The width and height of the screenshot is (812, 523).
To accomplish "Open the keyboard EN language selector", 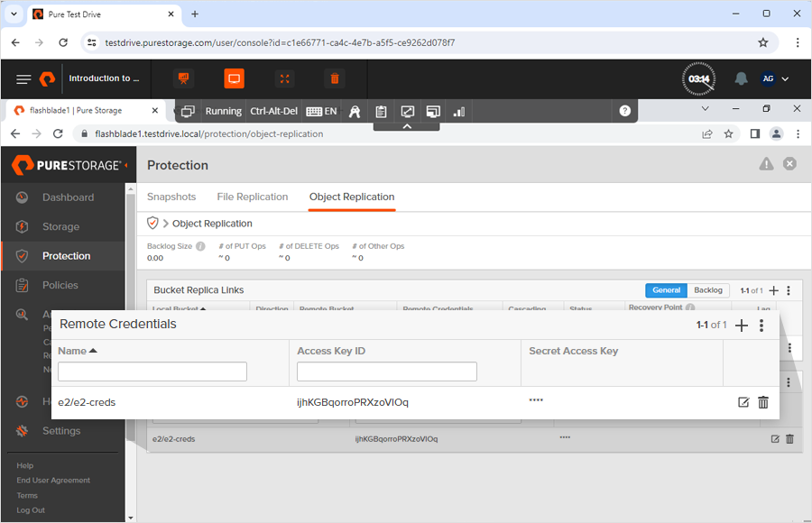I will (321, 111).
